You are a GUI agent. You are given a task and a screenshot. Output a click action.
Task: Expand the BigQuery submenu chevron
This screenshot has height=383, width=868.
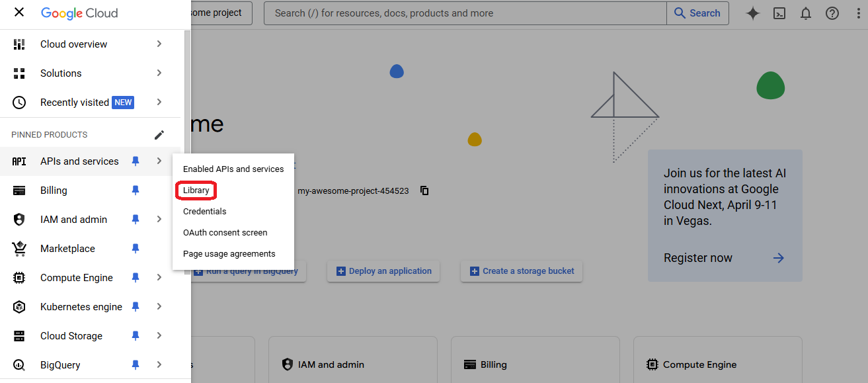pos(159,365)
